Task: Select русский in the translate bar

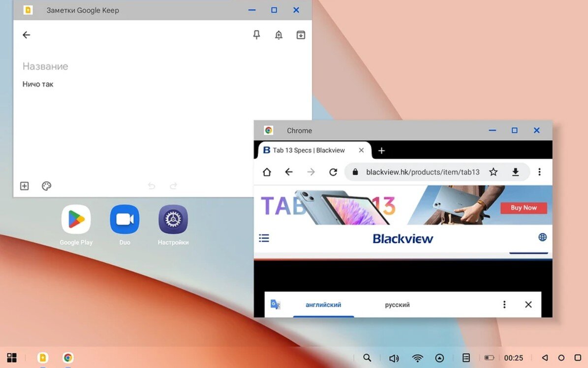Action: tap(397, 305)
